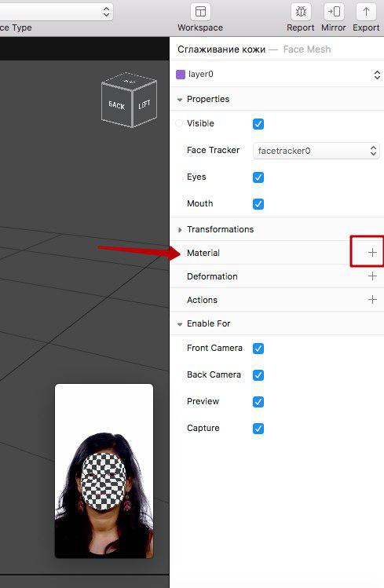The height and width of the screenshot is (588, 384).
Task: Click the Export arrow icon
Action: tap(366, 12)
